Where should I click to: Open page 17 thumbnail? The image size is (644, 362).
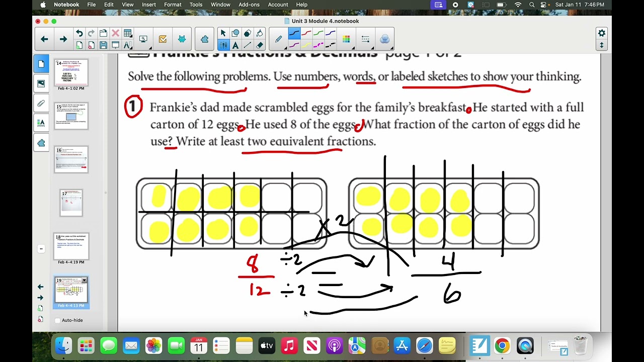point(71,203)
